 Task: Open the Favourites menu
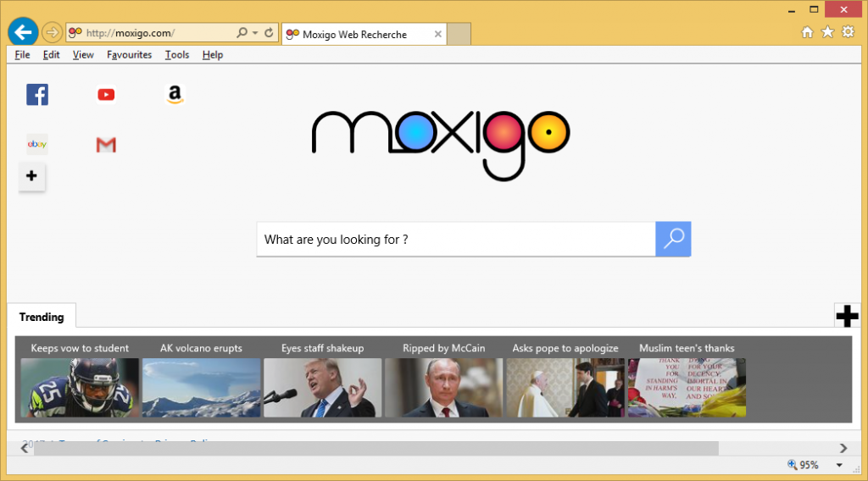[x=129, y=55]
